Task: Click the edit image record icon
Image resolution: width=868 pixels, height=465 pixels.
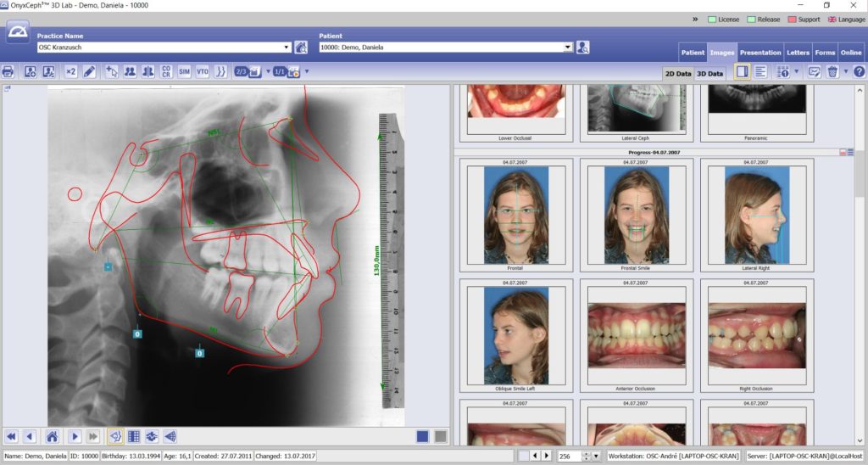Action: point(48,71)
